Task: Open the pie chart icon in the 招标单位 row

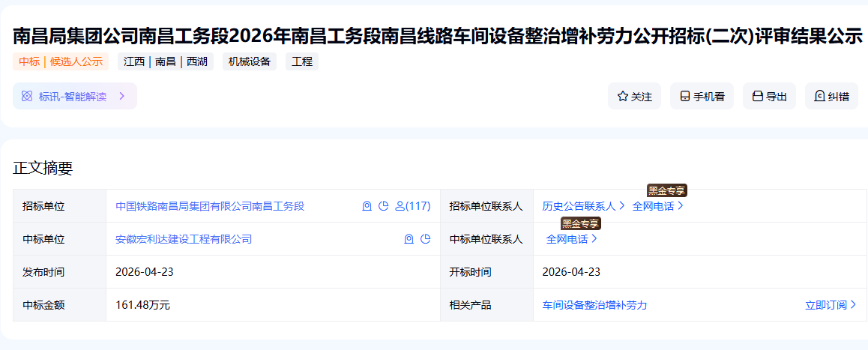Action: click(384, 206)
